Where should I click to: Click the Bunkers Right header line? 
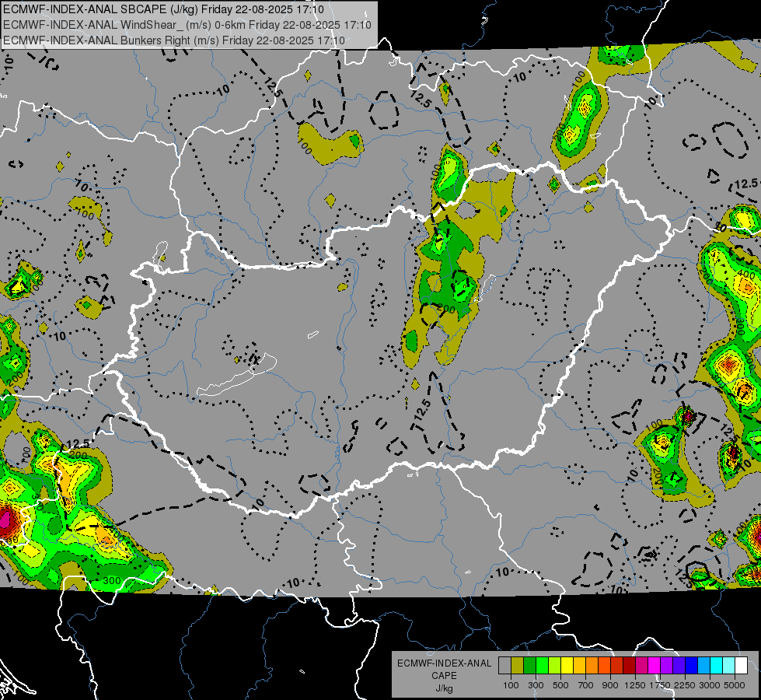174,40
